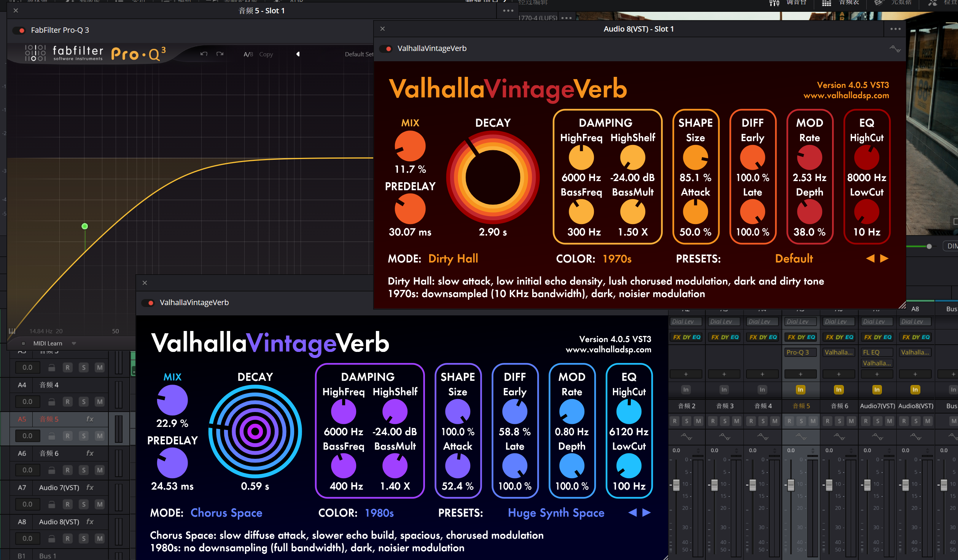The width and height of the screenshot is (958, 560).
Task: Open PRESETS menu showing Huge Synth Space
Action: tap(556, 513)
